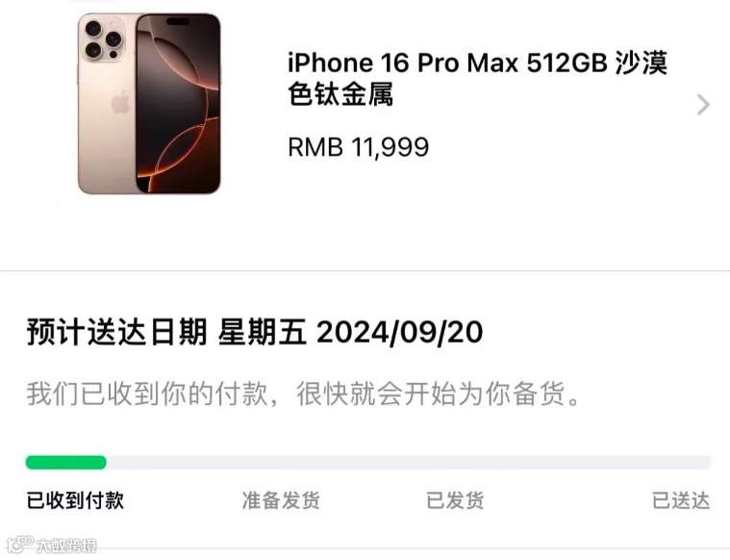Tap the phone's front screen wallpaper
The width and height of the screenshot is (730, 560).
pos(178,103)
